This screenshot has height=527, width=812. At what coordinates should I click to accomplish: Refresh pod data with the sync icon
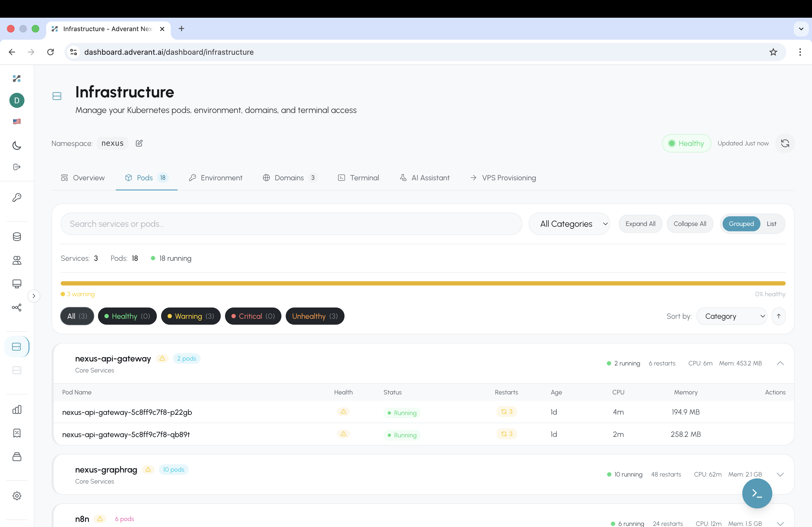click(785, 143)
